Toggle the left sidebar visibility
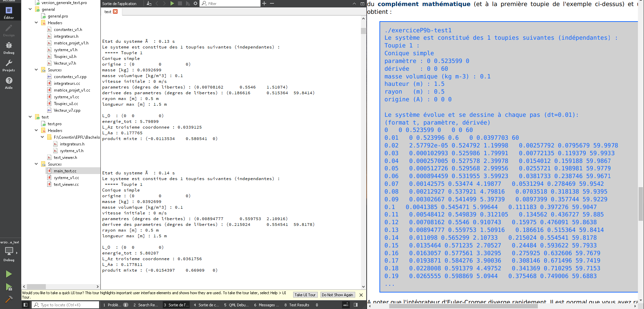This screenshot has width=644, height=309. (x=25, y=305)
